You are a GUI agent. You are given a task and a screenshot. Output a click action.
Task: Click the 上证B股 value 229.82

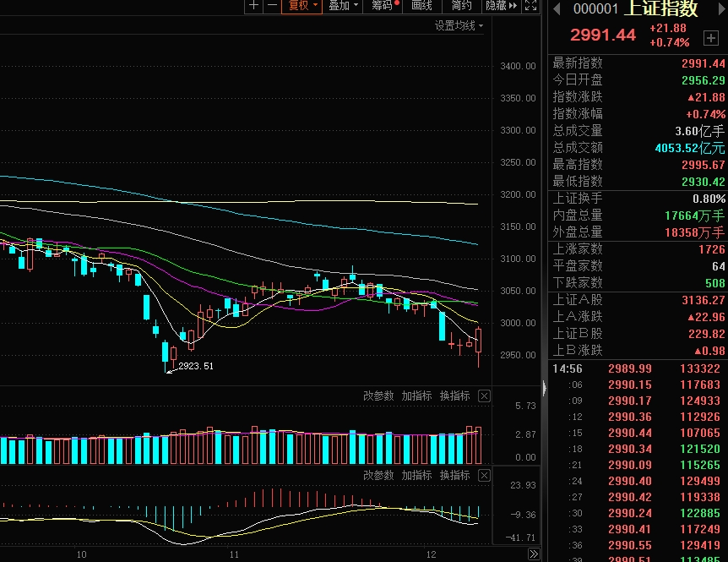click(706, 334)
